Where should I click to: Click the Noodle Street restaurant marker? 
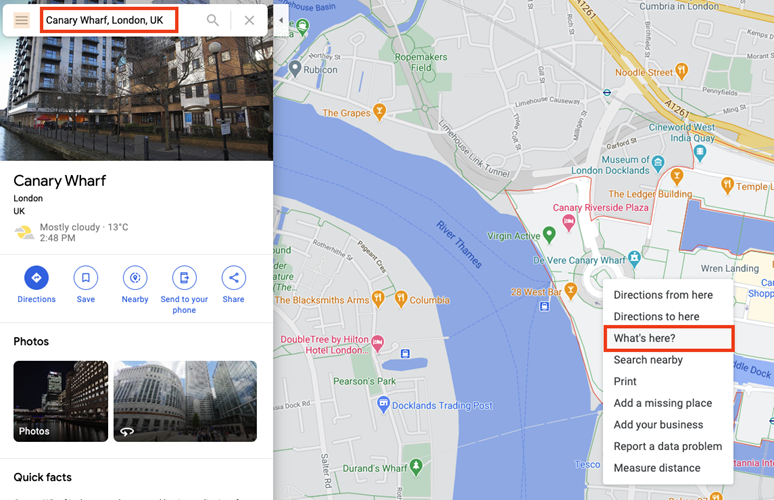(681, 71)
